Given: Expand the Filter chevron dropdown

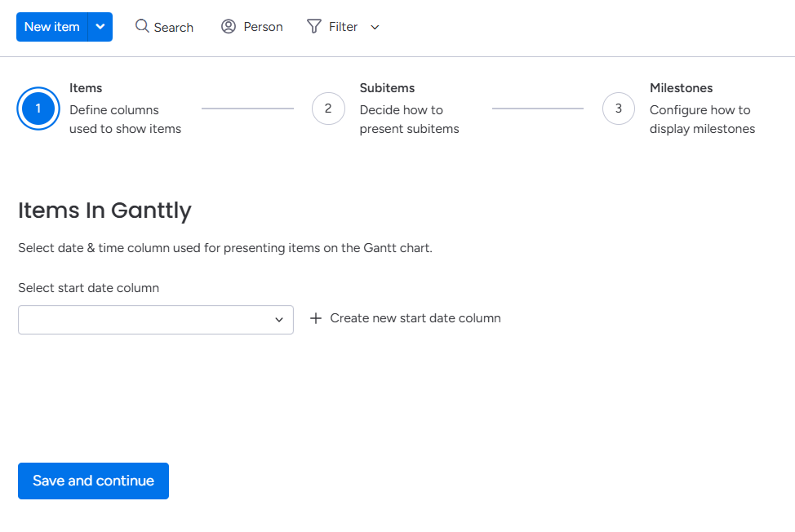Looking at the screenshot, I should coord(375,28).
